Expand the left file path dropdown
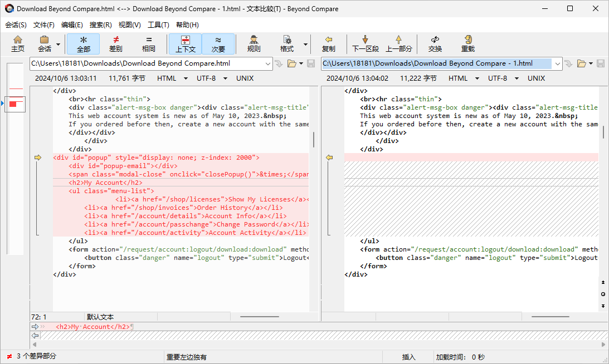Screen dimensions: 609x364 pyautogui.click(x=268, y=63)
